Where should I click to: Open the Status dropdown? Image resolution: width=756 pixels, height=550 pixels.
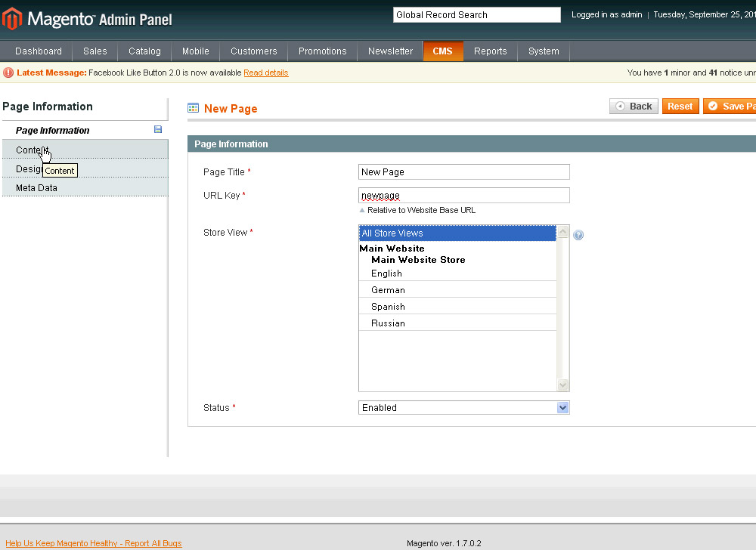[x=463, y=408]
